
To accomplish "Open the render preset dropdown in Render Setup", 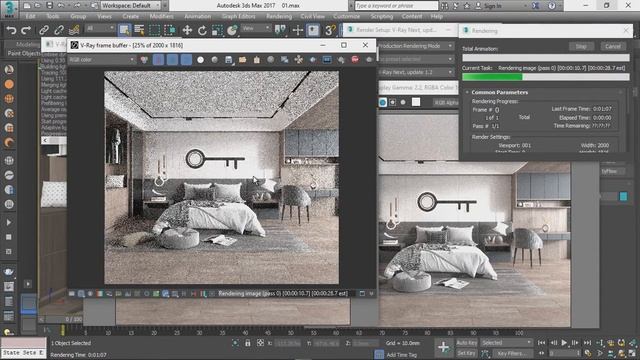I will coord(416,59).
